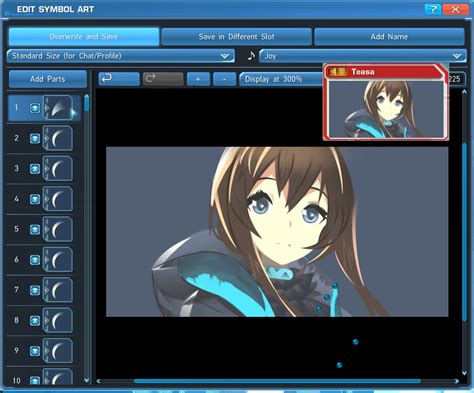Open the Display at 300% selector

[x=281, y=79]
